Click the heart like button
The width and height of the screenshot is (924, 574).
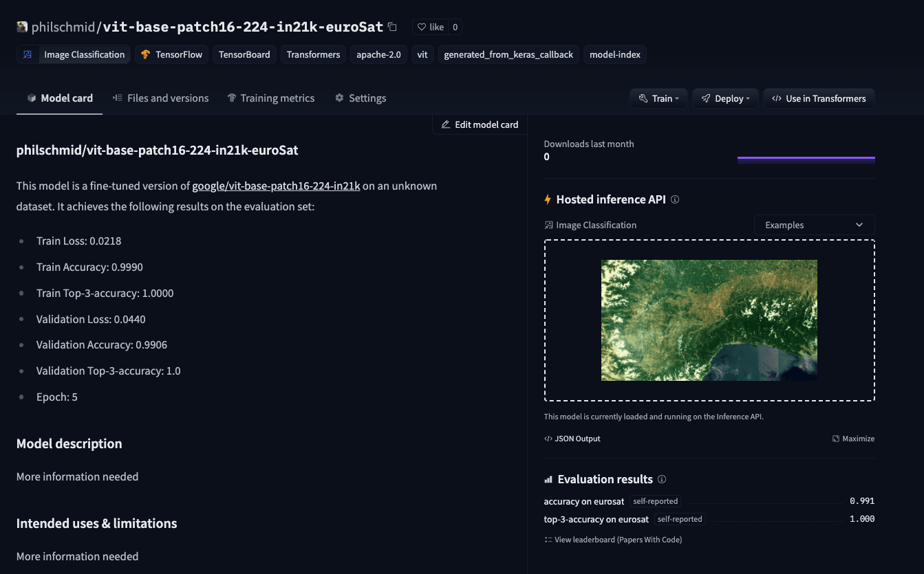coord(430,27)
